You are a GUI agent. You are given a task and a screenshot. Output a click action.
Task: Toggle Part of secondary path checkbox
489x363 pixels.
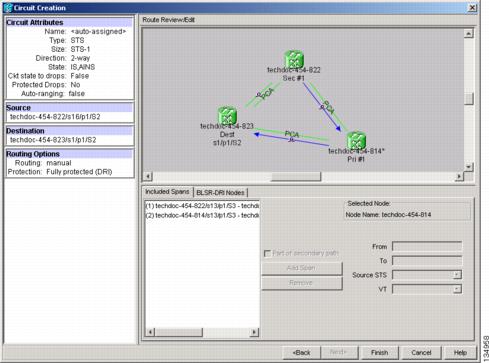click(x=267, y=254)
